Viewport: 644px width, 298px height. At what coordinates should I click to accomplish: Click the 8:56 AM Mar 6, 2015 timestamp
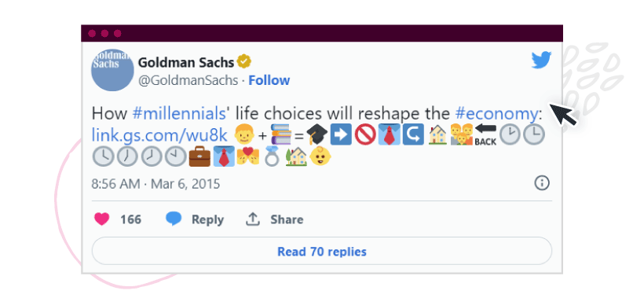point(156,184)
